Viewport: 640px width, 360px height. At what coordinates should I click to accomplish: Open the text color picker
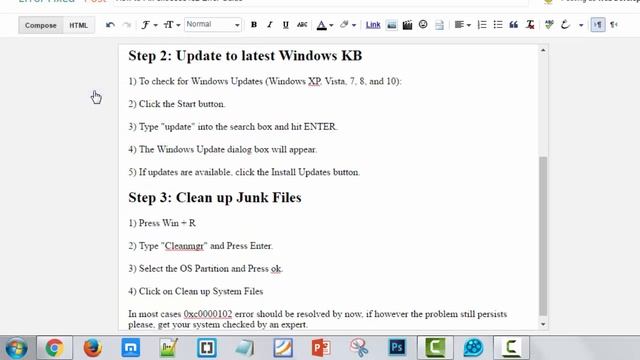point(325,25)
